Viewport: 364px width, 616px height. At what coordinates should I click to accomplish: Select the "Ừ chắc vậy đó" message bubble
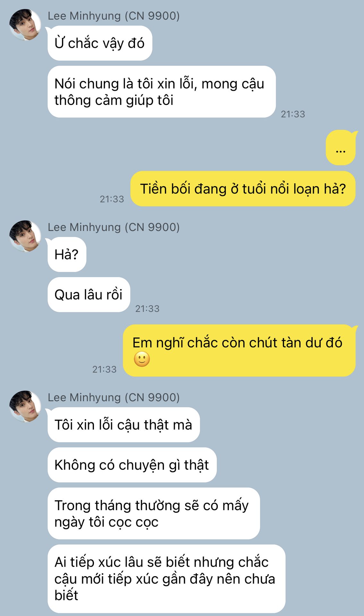(x=100, y=43)
